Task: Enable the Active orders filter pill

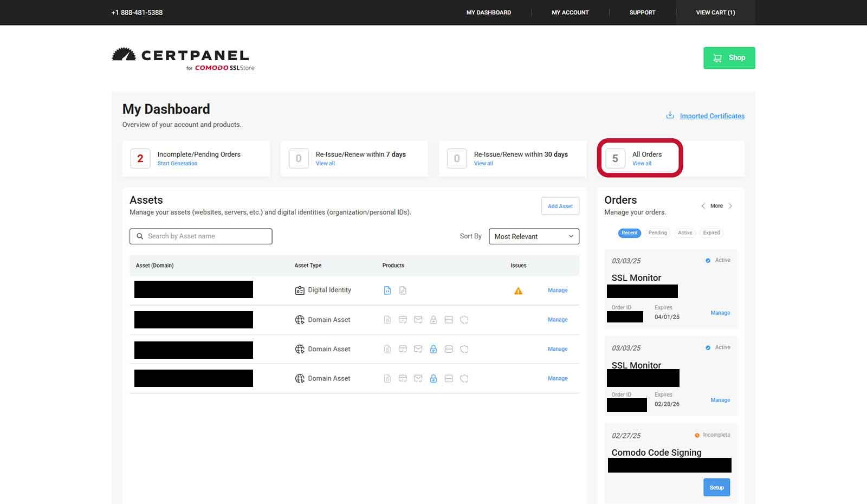Action: coord(685,232)
